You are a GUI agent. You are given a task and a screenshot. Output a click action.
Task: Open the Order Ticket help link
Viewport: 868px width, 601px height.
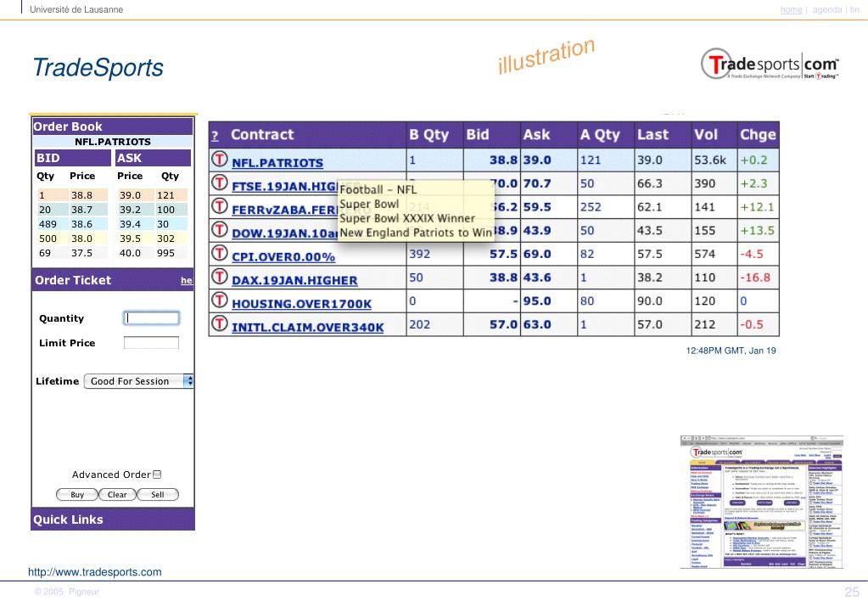[187, 281]
